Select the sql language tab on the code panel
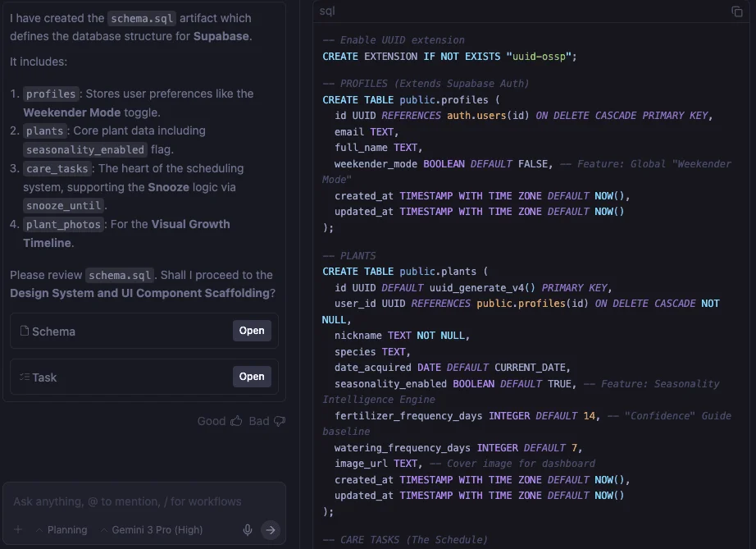Viewport: 756px width, 549px height. pos(326,11)
